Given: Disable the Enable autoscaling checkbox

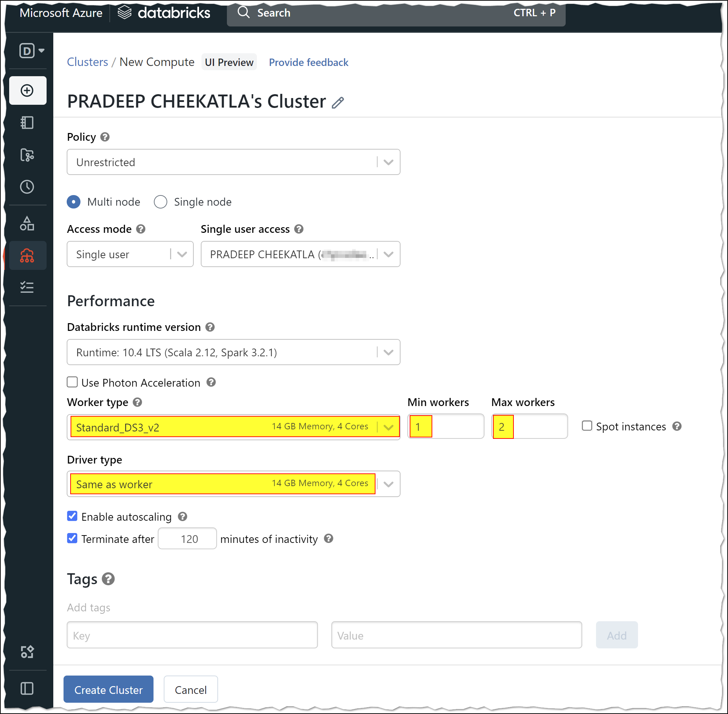Looking at the screenshot, I should (x=72, y=516).
